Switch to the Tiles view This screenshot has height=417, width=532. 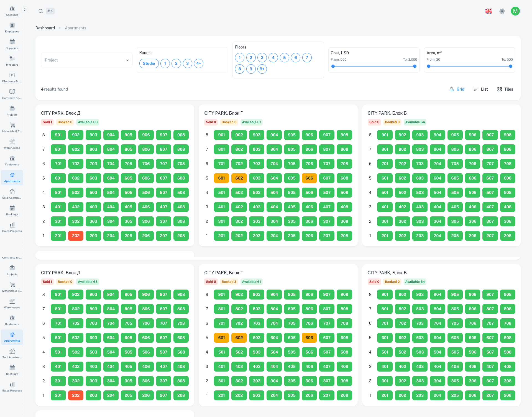[x=505, y=89]
